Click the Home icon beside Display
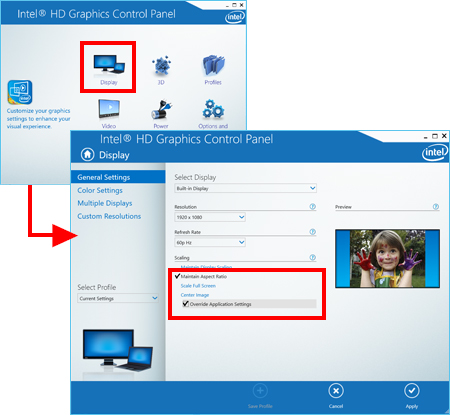450x415 pixels. click(87, 155)
